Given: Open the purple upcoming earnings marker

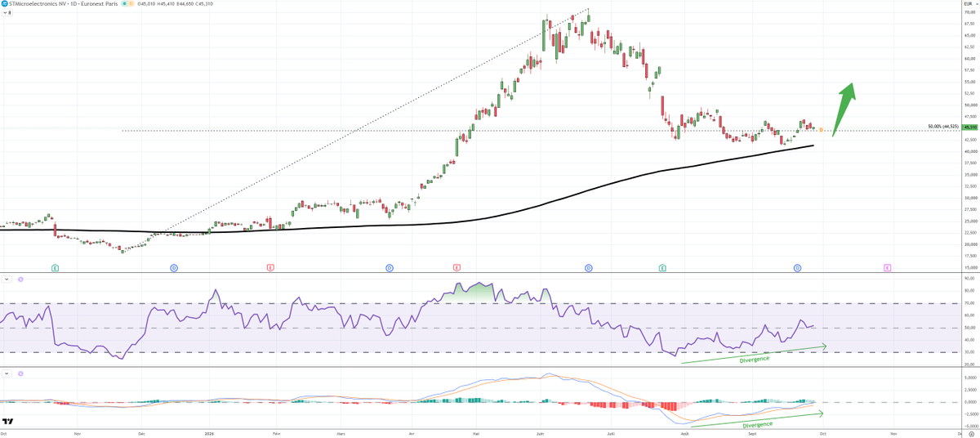Looking at the screenshot, I should pyautogui.click(x=887, y=267).
